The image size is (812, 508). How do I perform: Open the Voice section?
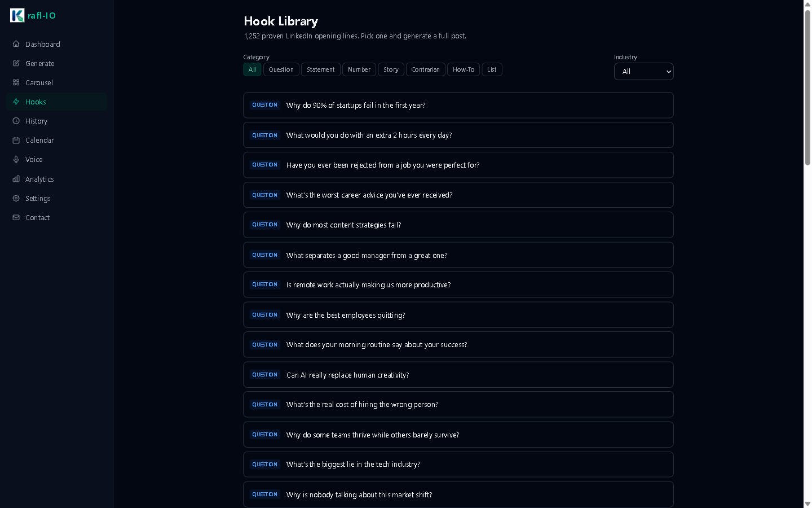56,160
